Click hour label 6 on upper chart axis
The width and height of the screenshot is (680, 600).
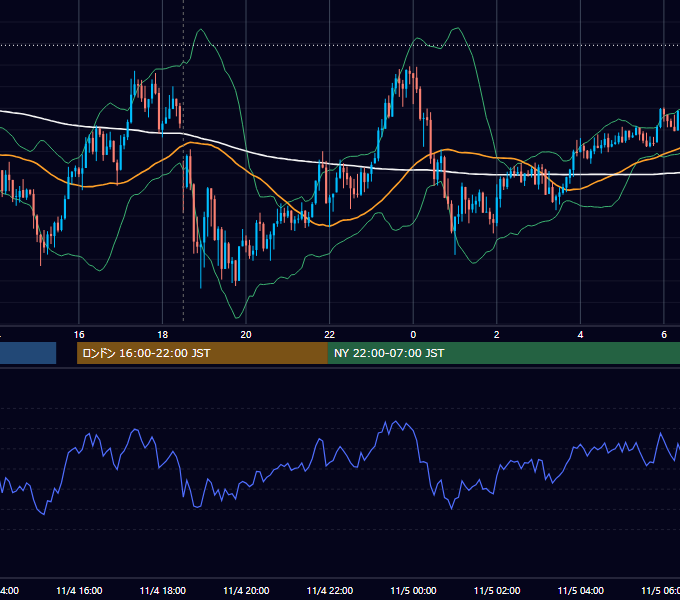[x=664, y=335]
